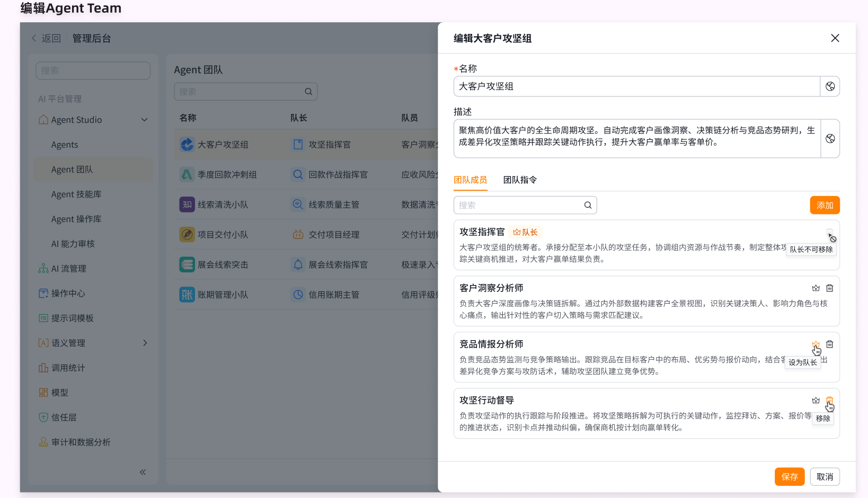Viewport: 868px width, 498px height.
Task: Set 竞品情报分析师 as team leader
Action: 816,344
